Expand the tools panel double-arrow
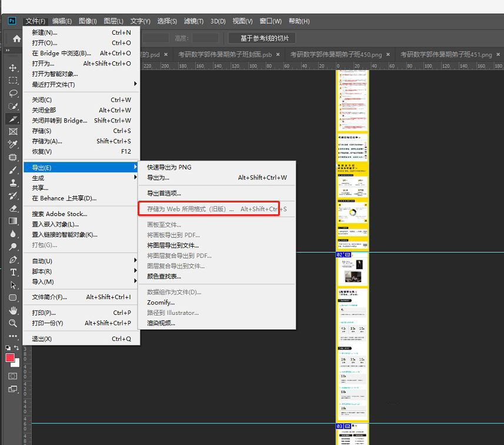This screenshot has width=504, height=445. (x=8, y=50)
